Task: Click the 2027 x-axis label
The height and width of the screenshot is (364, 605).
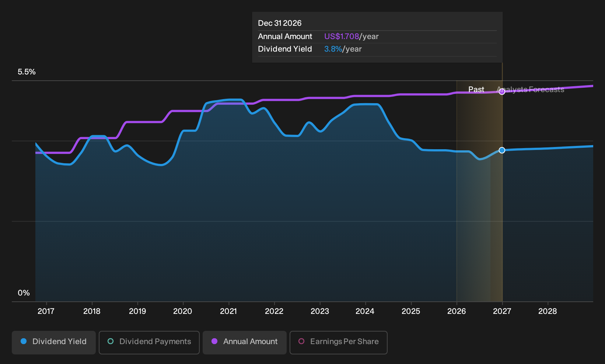Action: click(x=502, y=311)
